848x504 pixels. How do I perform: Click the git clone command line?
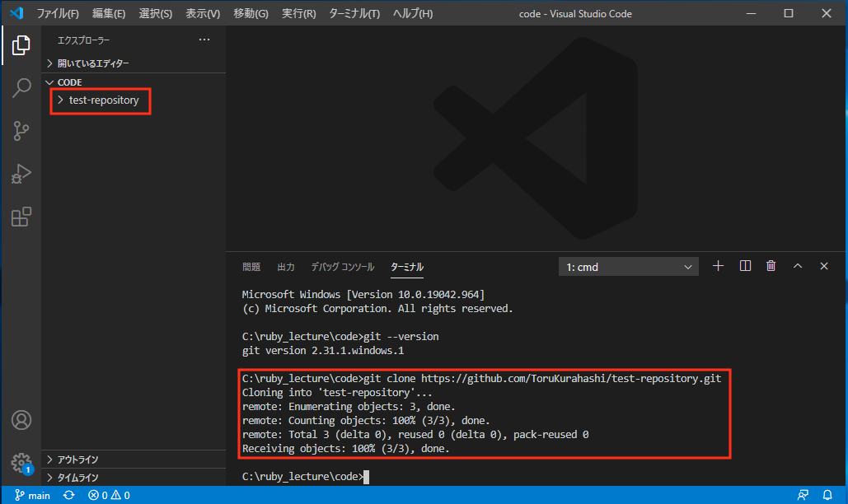[481, 379]
